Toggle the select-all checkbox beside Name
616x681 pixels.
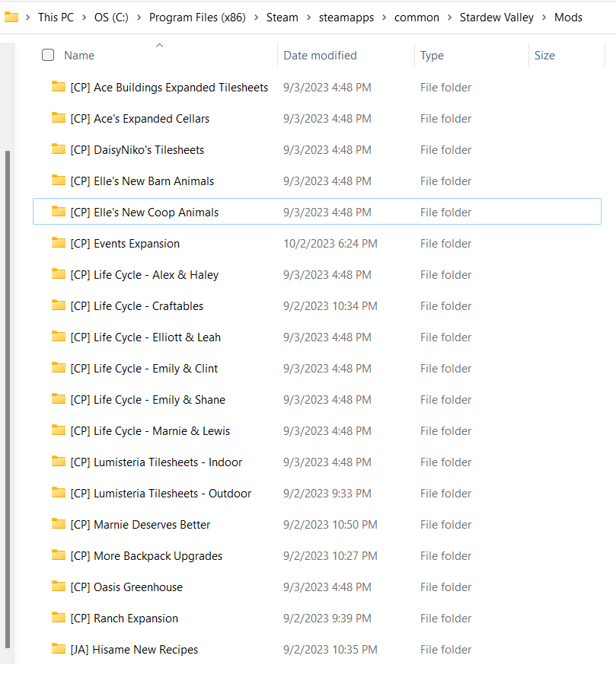point(48,55)
